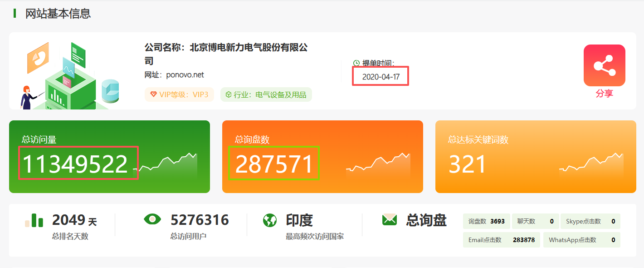Click the green globe country icon
Viewport: 644px width, 268px height.
[270, 220]
